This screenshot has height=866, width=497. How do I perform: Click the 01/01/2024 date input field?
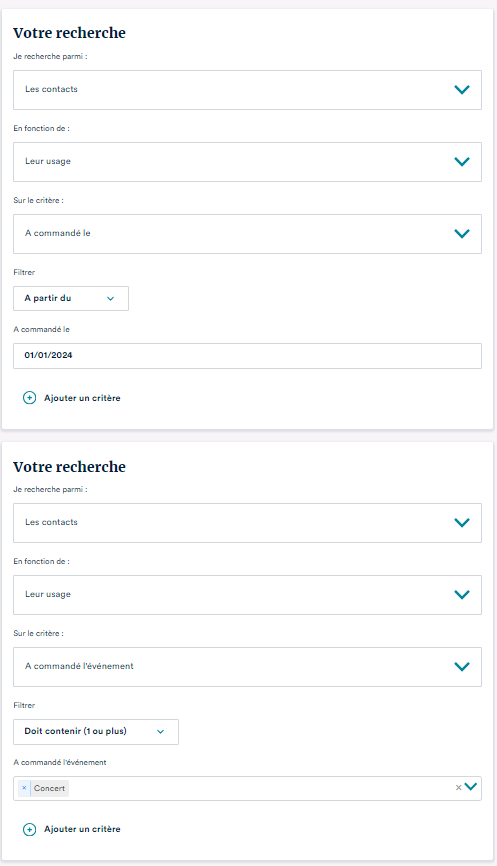(247, 356)
